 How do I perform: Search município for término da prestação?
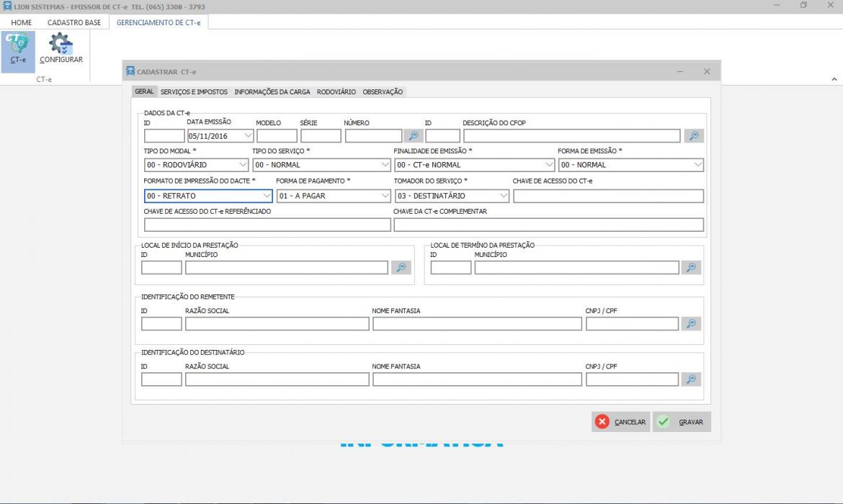pos(692,268)
